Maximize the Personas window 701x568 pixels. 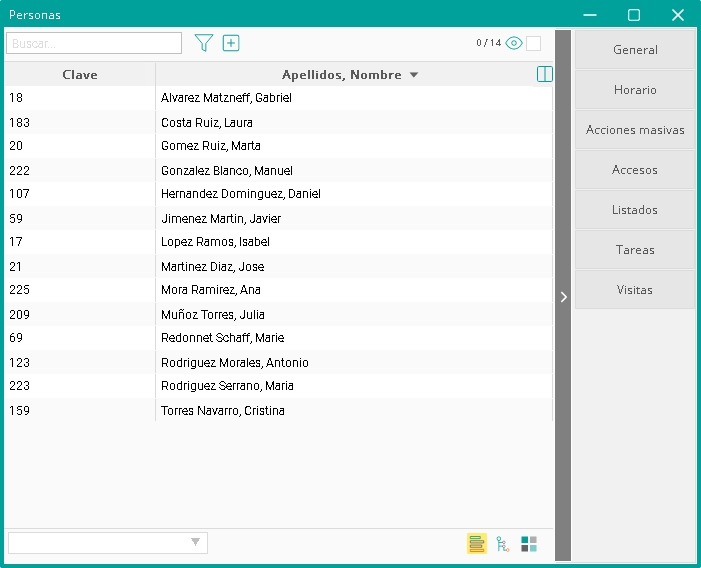[x=634, y=15]
